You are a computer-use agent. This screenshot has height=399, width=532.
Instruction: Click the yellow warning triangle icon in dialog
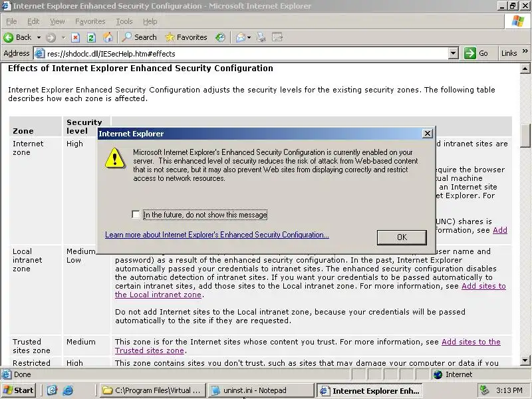[x=114, y=158]
